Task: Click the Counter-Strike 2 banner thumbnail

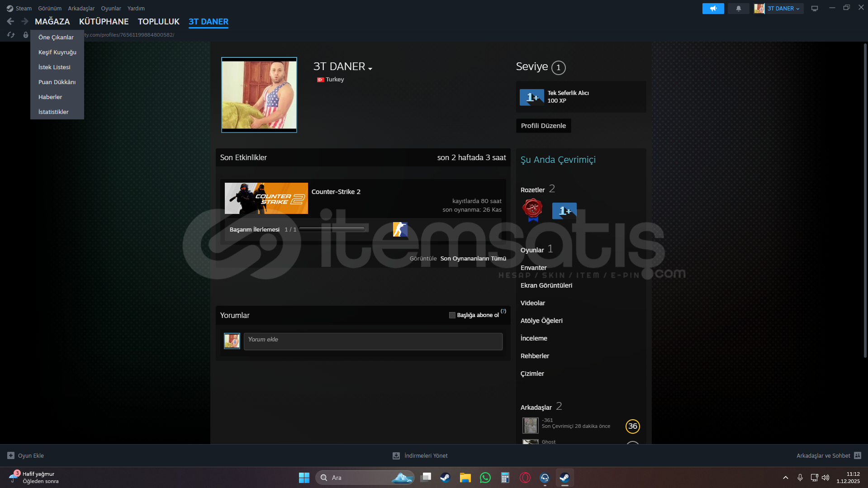Action: pos(266,198)
